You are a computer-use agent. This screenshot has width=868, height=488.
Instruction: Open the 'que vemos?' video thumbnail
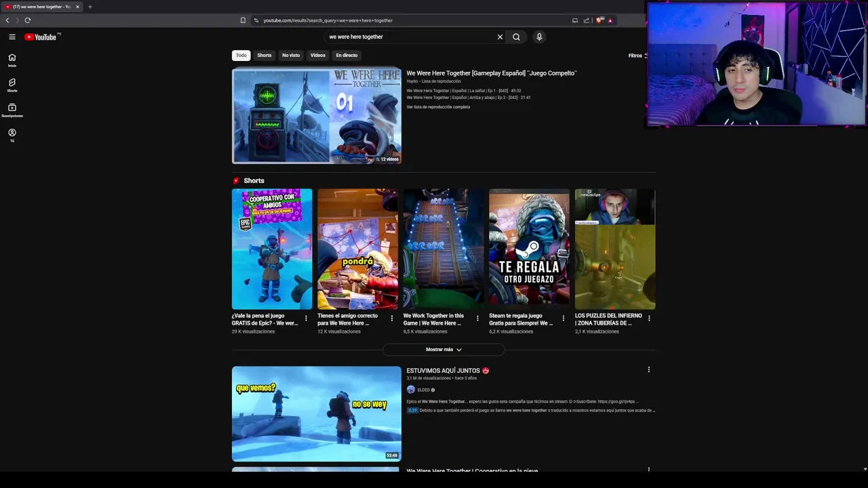coord(317,413)
